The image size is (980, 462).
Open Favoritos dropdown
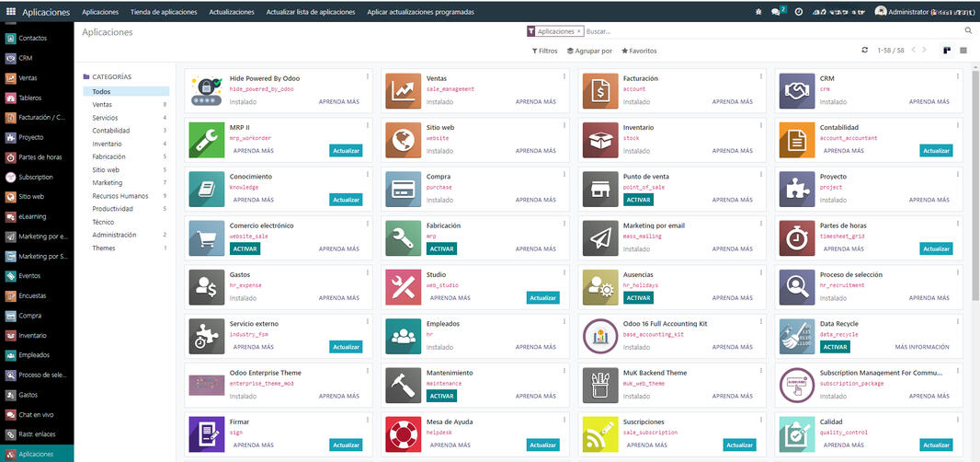tap(639, 51)
